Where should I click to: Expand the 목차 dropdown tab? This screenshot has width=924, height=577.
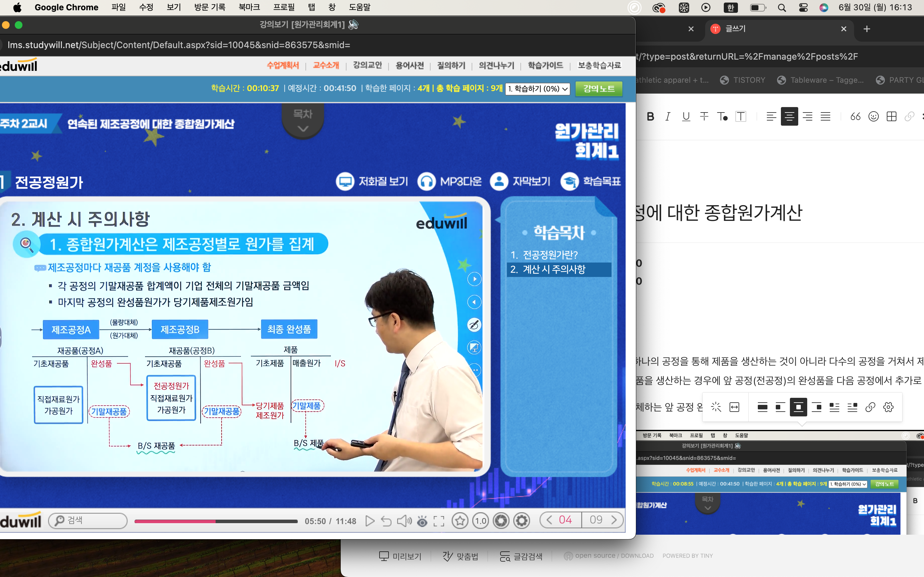click(x=303, y=121)
